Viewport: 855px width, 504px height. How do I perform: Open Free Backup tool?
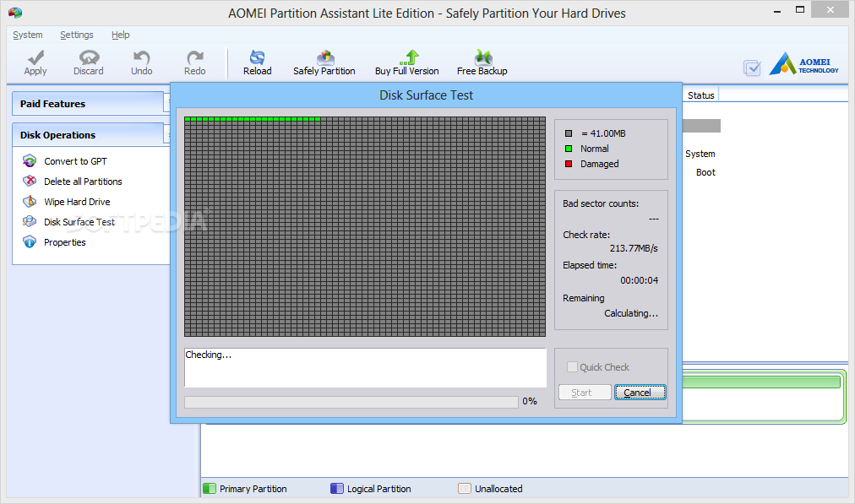pos(482,62)
